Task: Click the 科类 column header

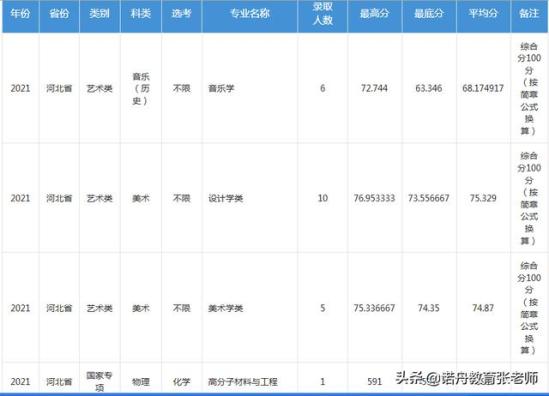Action: pyautogui.click(x=140, y=14)
